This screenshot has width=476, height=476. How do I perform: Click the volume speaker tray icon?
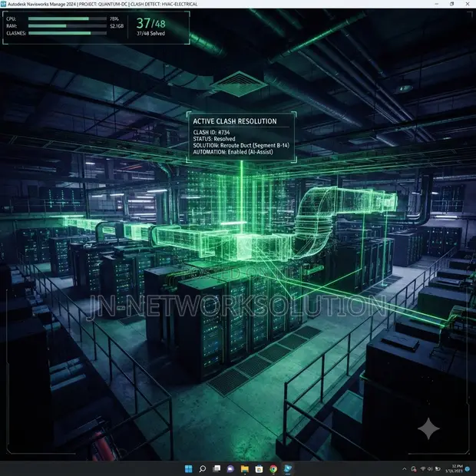[430, 469]
